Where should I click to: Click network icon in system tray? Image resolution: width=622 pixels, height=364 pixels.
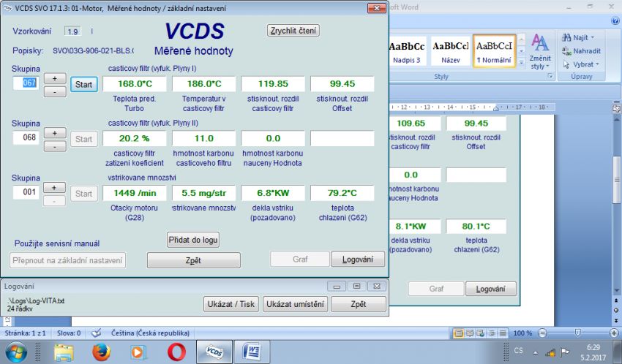(550, 352)
